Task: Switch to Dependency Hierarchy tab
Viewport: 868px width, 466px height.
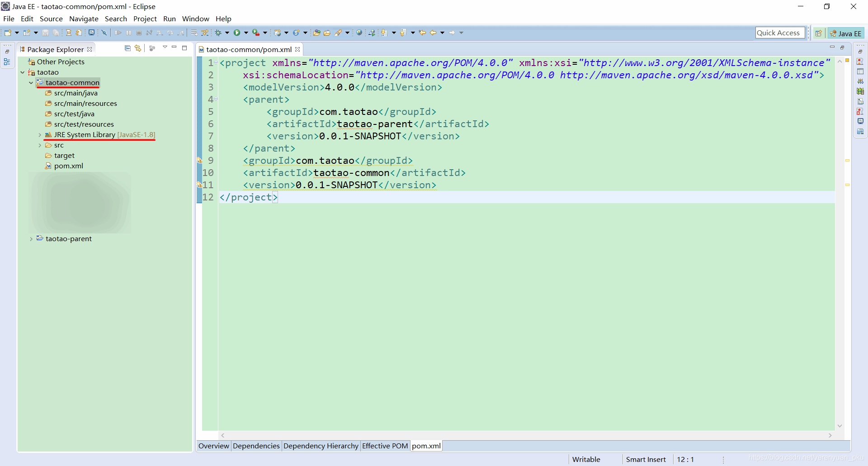Action: pyautogui.click(x=321, y=446)
